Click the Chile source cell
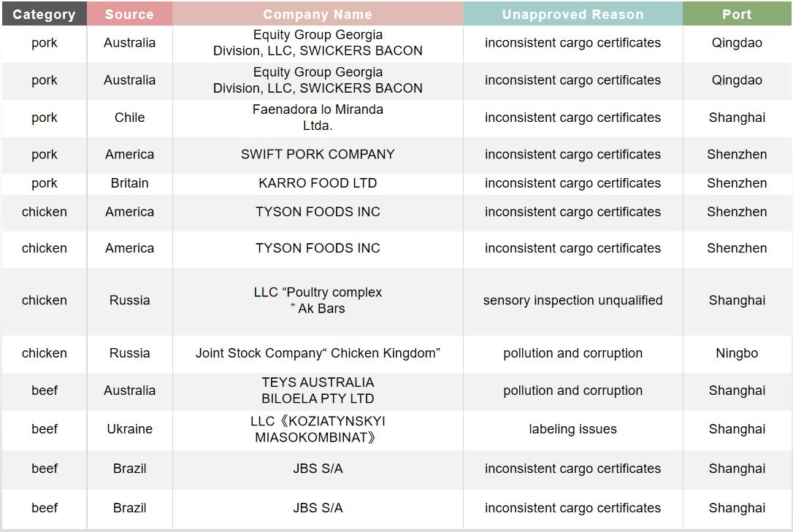Screen dimensions: 793x532 (129, 117)
